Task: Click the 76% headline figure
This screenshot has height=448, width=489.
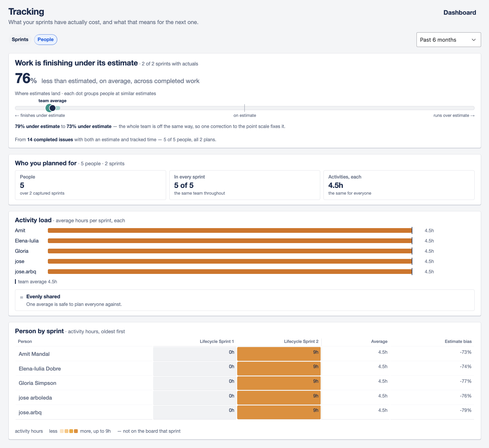Action: click(x=26, y=79)
